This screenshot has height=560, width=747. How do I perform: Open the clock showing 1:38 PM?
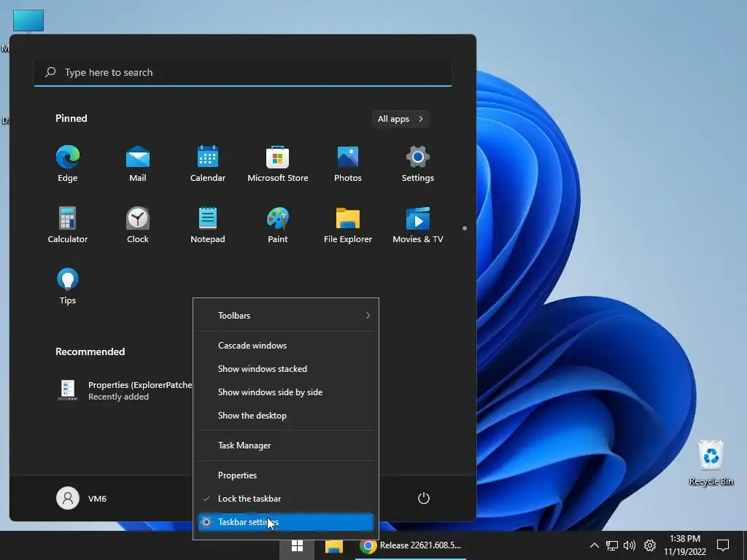pos(685,545)
